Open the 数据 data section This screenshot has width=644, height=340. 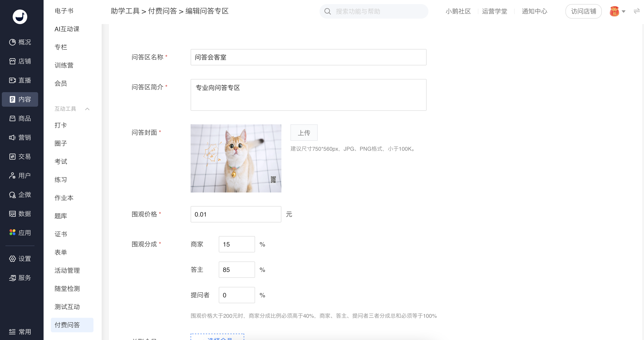tap(20, 214)
